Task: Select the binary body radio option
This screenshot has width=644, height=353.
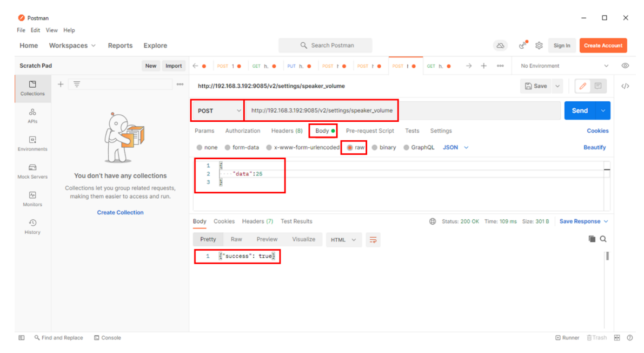Action: [375, 147]
